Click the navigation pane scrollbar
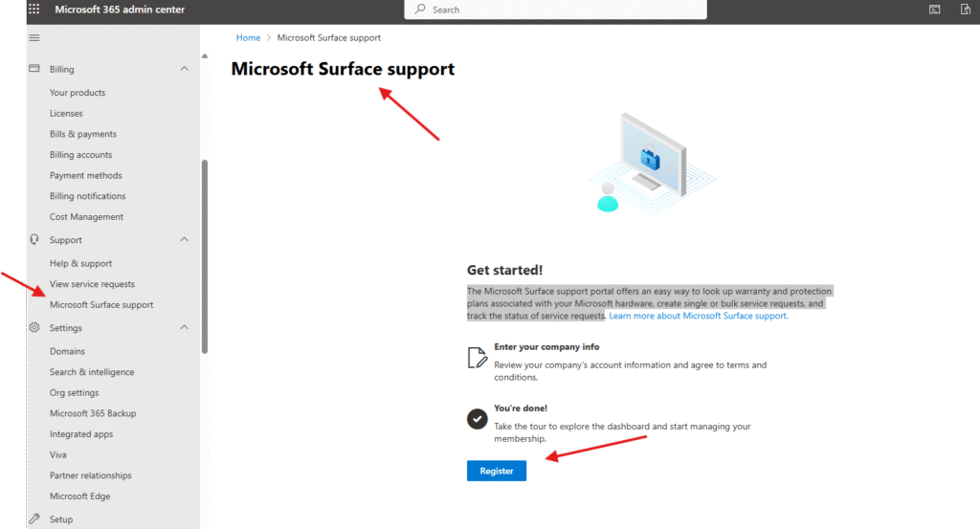 (x=205, y=256)
